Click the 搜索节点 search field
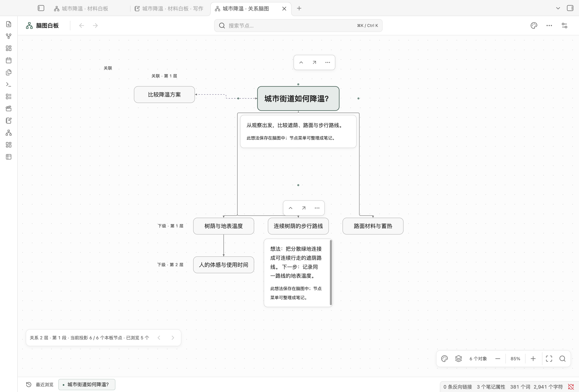 298,25
